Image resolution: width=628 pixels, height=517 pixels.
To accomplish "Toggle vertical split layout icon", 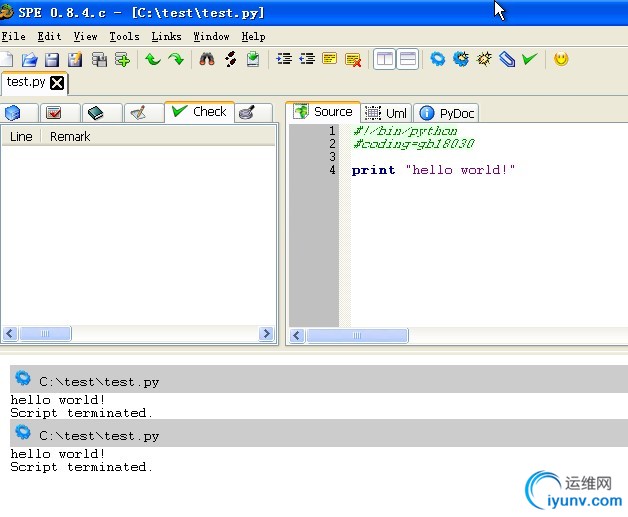I will click(x=384, y=59).
